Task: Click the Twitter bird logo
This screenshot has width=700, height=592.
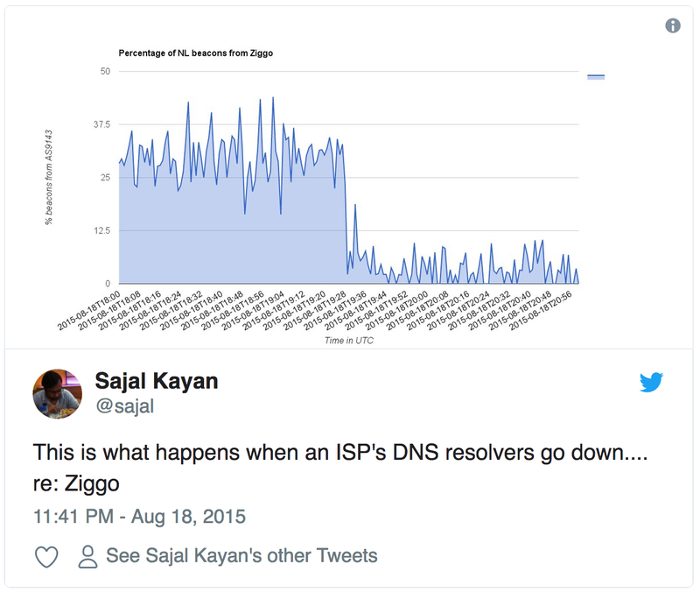Action: coord(651,382)
